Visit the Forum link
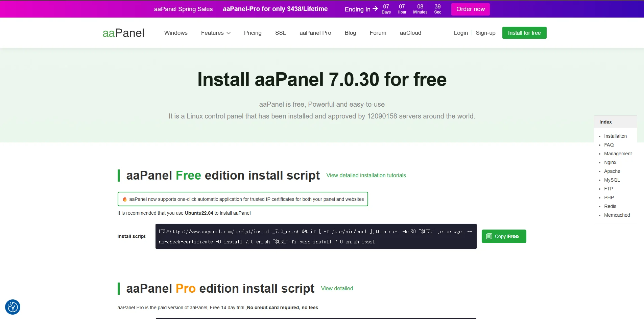The image size is (644, 319). click(x=378, y=33)
